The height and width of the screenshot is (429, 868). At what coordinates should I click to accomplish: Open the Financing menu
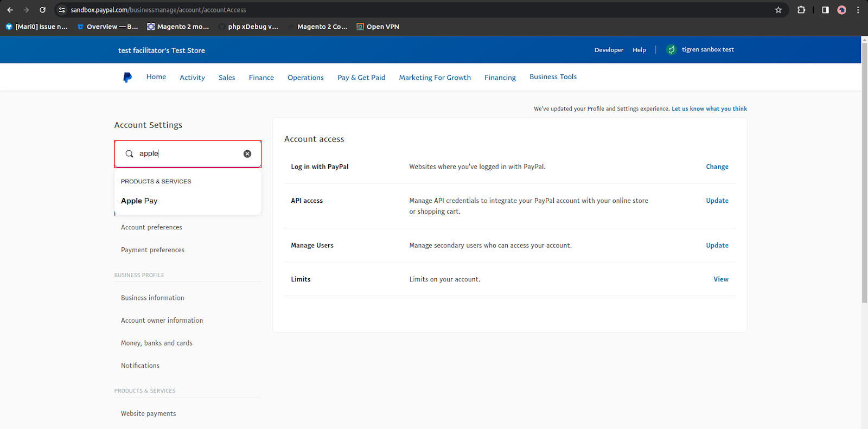pyautogui.click(x=500, y=78)
